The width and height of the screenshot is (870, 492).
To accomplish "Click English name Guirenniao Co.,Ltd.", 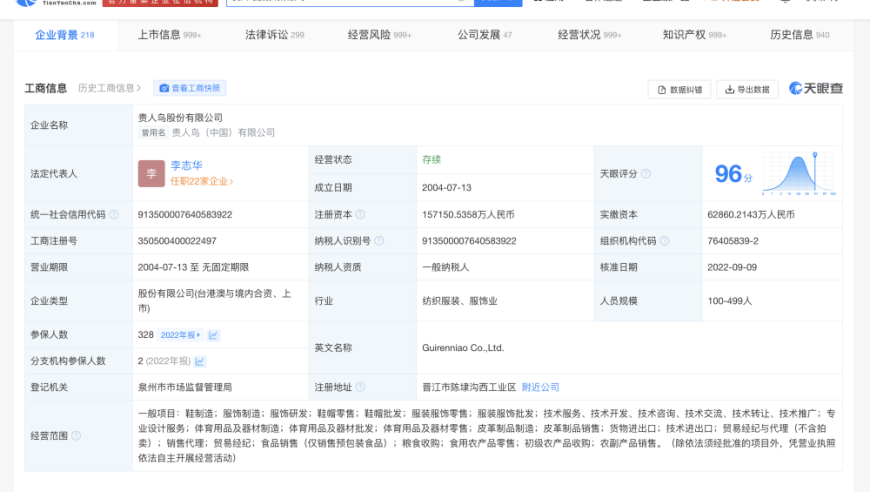I will click(x=463, y=348).
